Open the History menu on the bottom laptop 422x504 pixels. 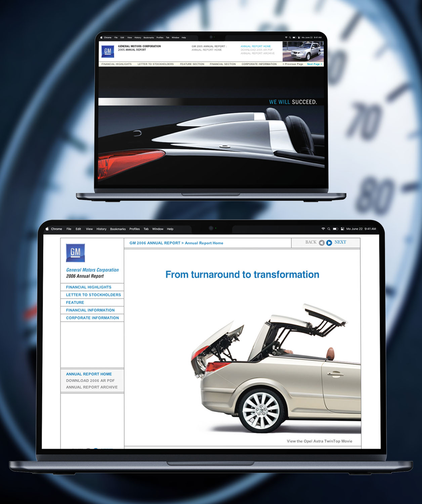click(101, 229)
